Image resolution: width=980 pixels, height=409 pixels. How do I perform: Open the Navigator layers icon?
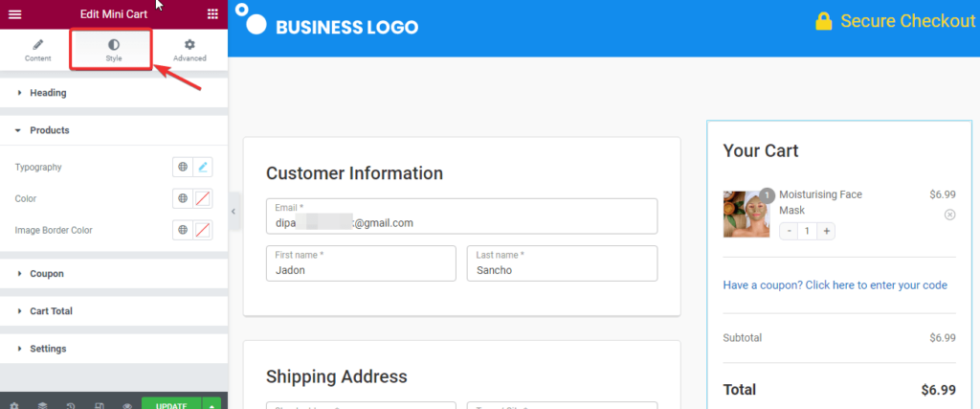point(42,405)
